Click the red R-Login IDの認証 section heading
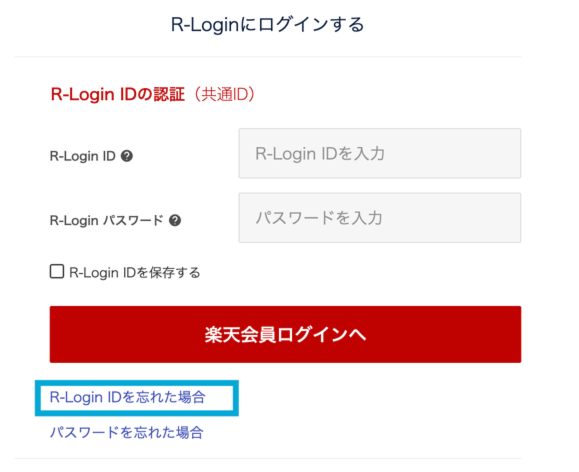 117,94
